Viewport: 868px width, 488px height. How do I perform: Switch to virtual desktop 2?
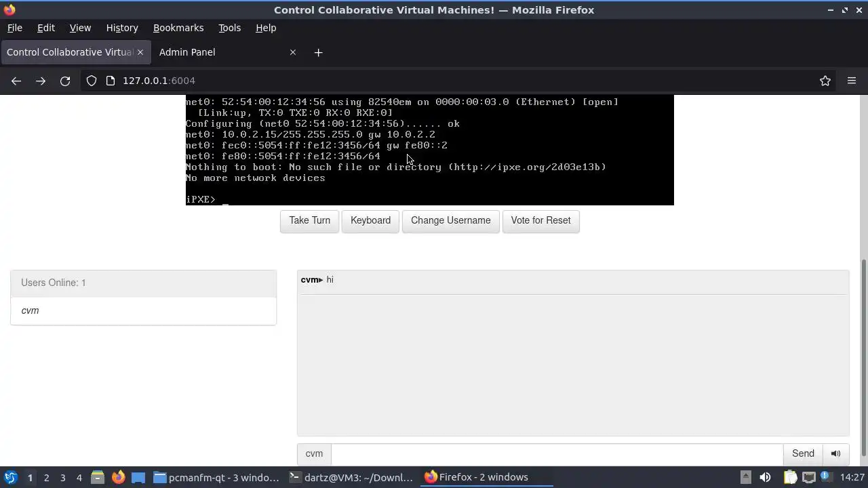click(x=46, y=477)
